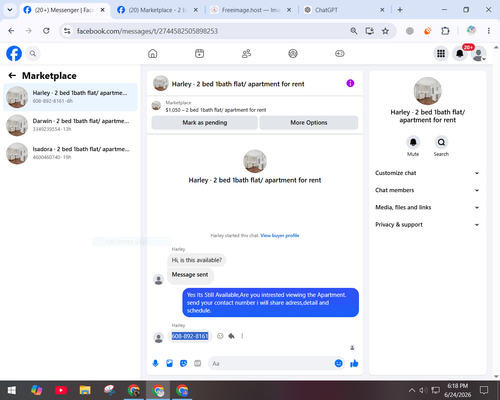This screenshot has width=500, height=400.
Task: Expand the Privacy & support section
Action: [427, 225]
